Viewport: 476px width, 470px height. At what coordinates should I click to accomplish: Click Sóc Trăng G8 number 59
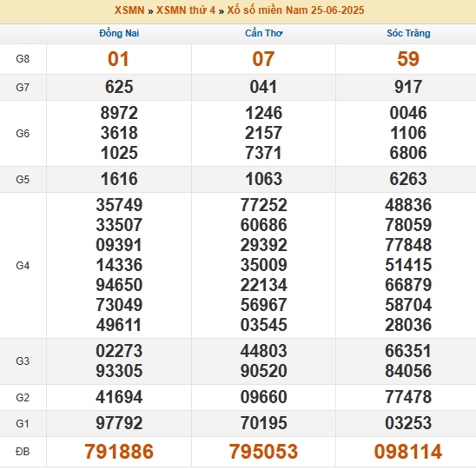click(x=408, y=59)
